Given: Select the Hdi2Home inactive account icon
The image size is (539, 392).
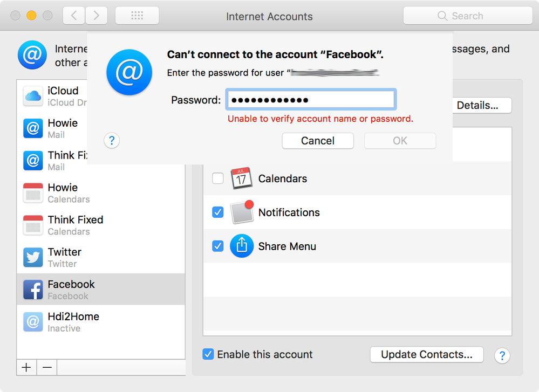Looking at the screenshot, I should point(33,322).
